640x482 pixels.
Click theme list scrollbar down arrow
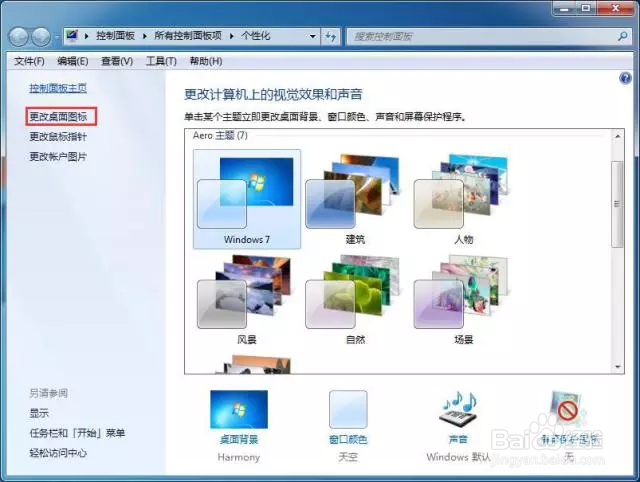tap(618, 366)
